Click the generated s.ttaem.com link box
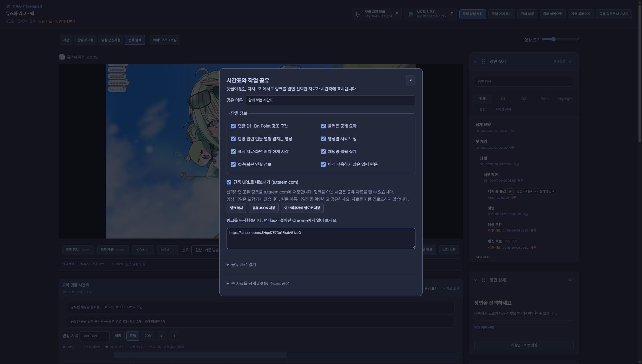This screenshot has width=642, height=364. 321,239
